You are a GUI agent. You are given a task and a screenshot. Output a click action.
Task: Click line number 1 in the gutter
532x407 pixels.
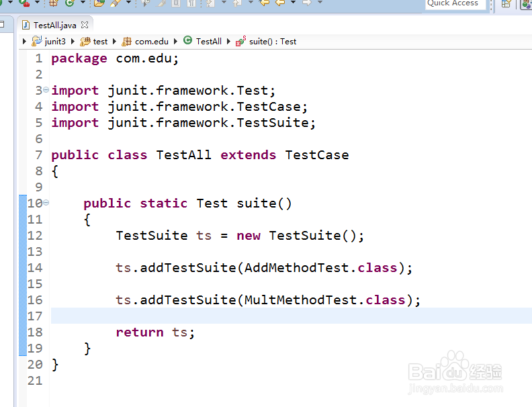39,58
